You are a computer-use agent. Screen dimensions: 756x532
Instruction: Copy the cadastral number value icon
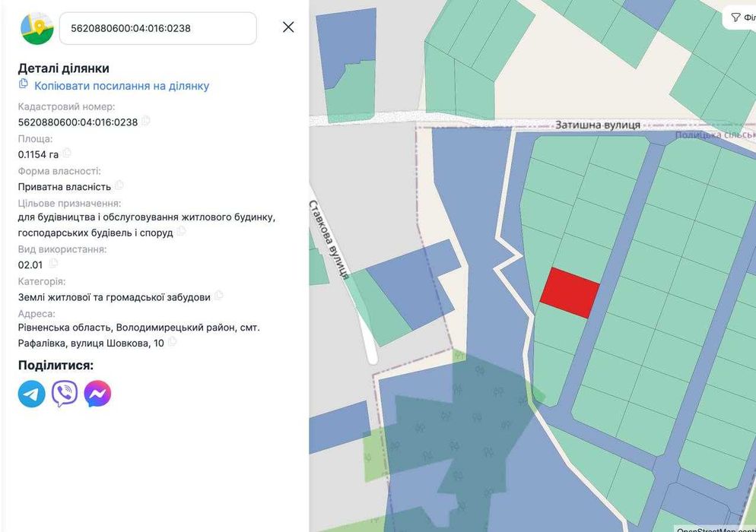pyautogui.click(x=145, y=121)
